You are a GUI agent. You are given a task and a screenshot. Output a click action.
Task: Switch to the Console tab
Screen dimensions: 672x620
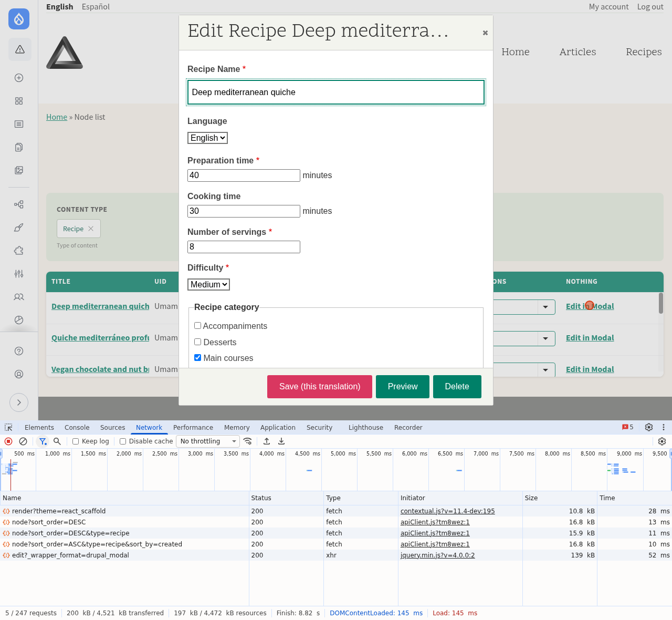pos(77,428)
